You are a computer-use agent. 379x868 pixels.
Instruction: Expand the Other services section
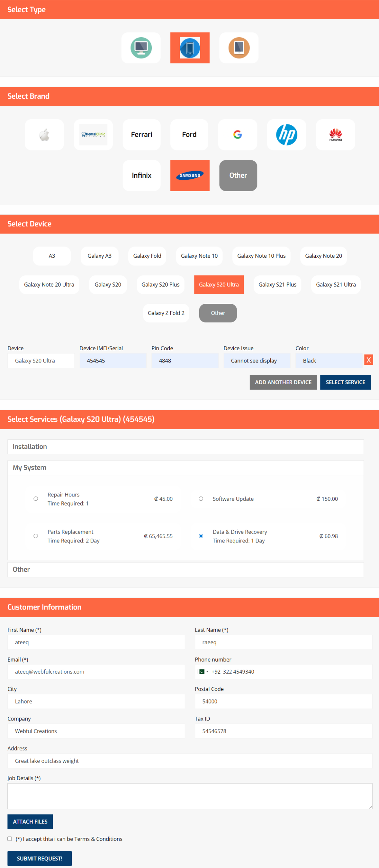[x=186, y=569]
